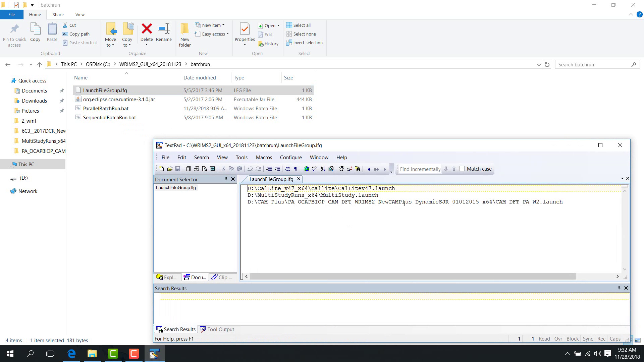The image size is (644, 362).
Task: Switch to the Clip Library tab
Action: (x=222, y=277)
